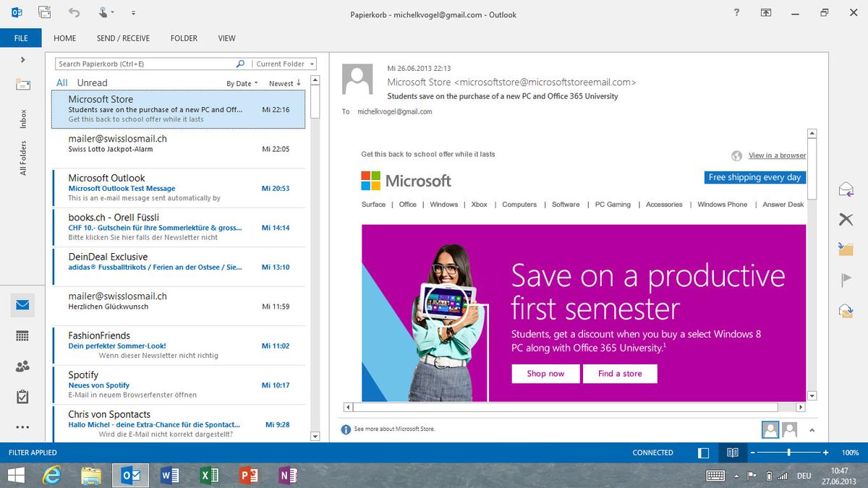868x488 pixels.
Task: Switch to Reading view in the status bar
Action: pos(732,453)
